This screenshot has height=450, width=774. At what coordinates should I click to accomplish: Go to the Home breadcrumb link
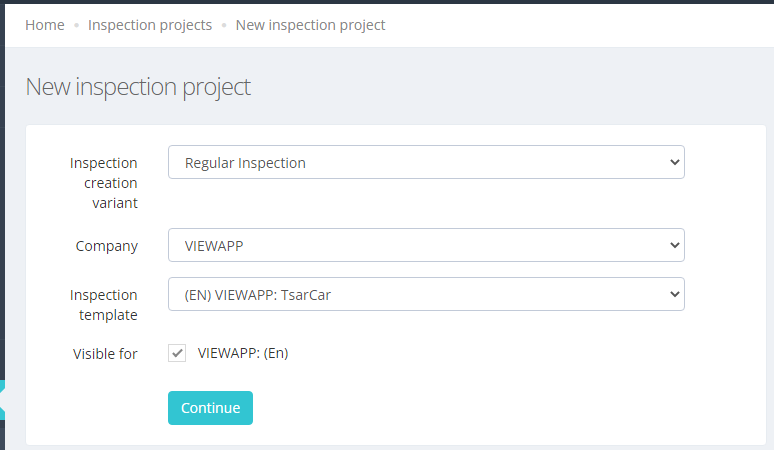pyautogui.click(x=45, y=25)
